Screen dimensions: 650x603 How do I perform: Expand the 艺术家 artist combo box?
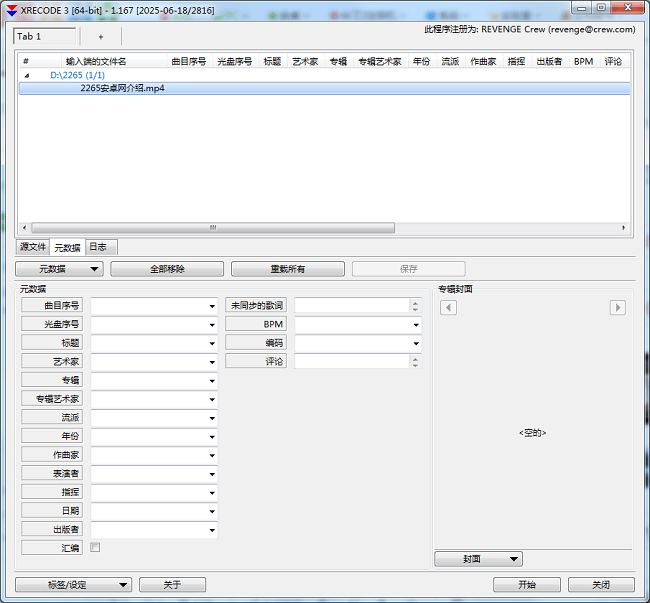212,362
